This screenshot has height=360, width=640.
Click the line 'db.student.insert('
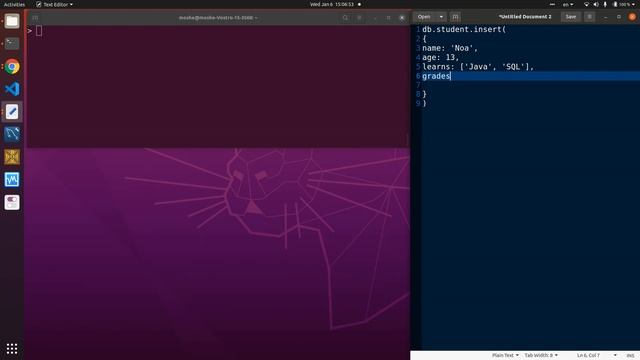tap(464, 29)
